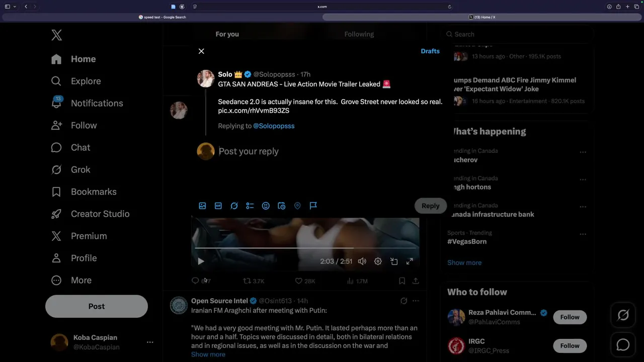Open floating Grok button

[623, 315]
